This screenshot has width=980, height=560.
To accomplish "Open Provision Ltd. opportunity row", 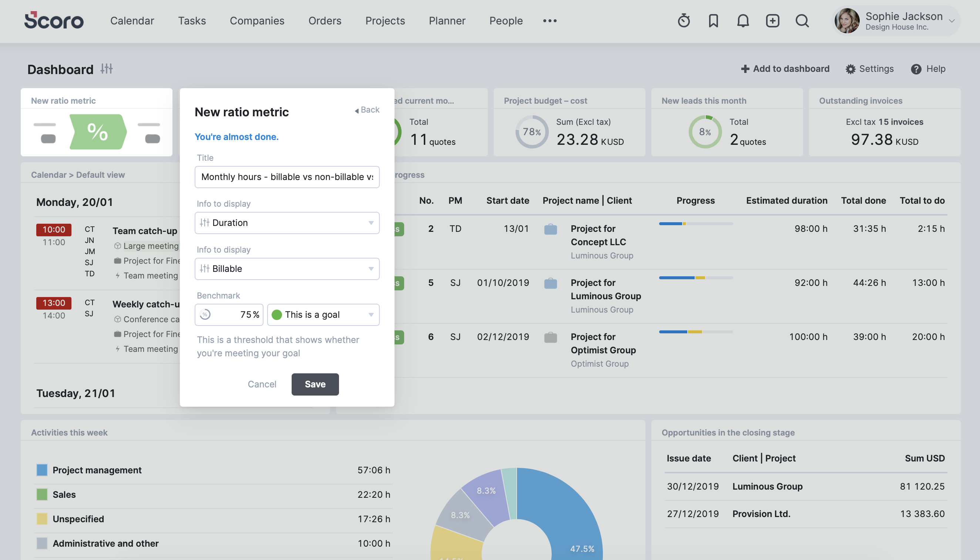I will (806, 513).
